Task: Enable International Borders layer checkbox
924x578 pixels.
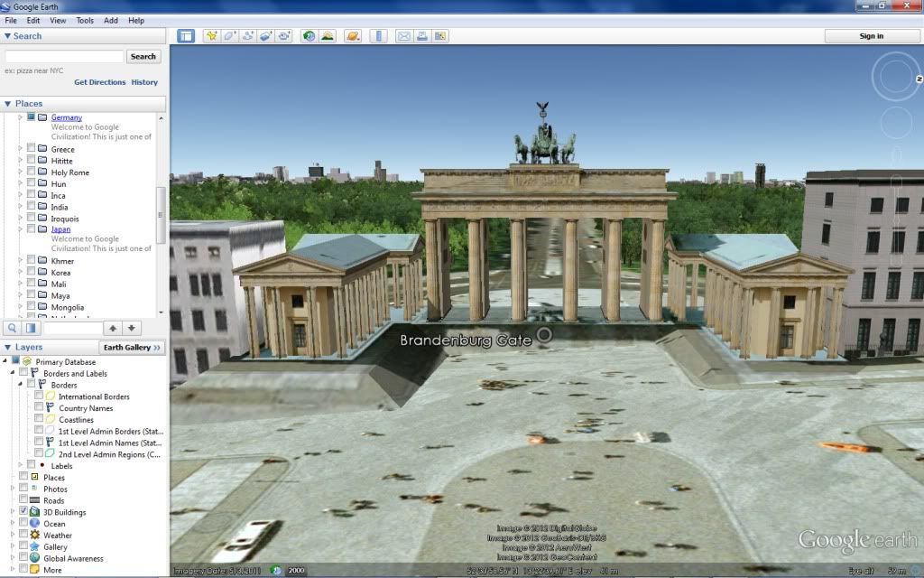Action: pyautogui.click(x=39, y=396)
